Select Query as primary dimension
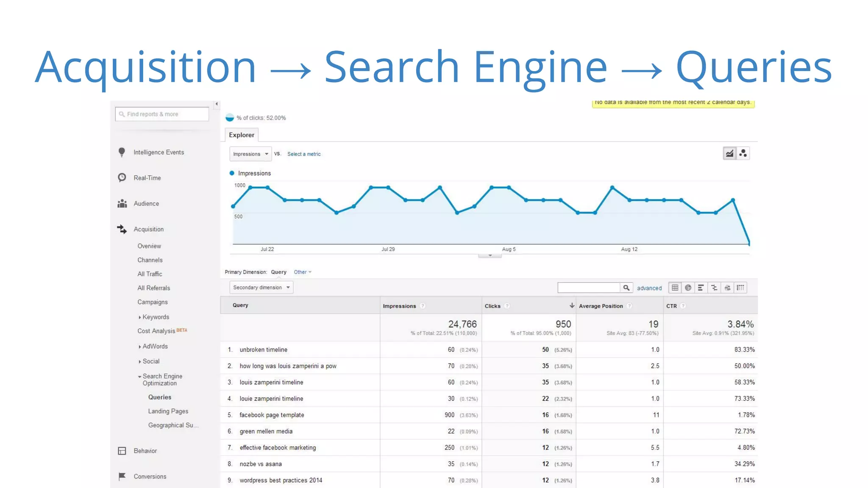 point(279,272)
